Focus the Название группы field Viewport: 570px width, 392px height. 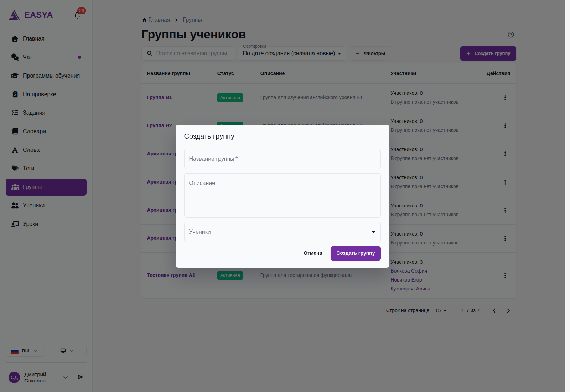282,159
